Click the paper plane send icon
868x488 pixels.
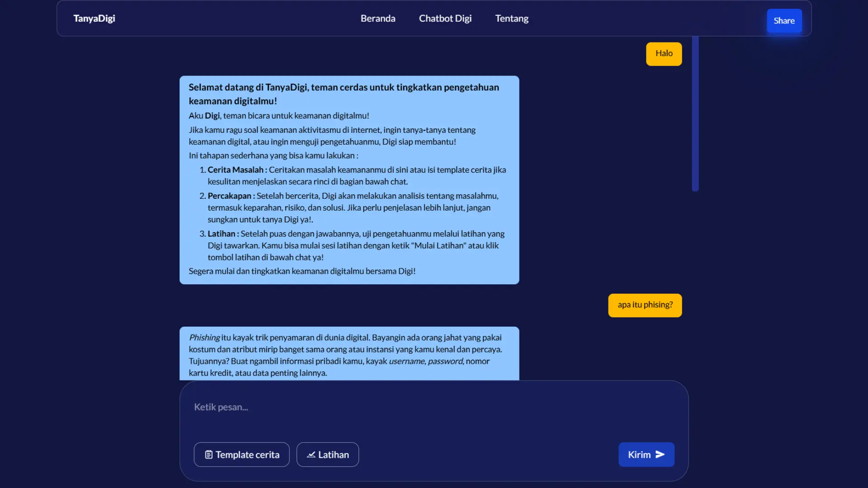point(660,455)
